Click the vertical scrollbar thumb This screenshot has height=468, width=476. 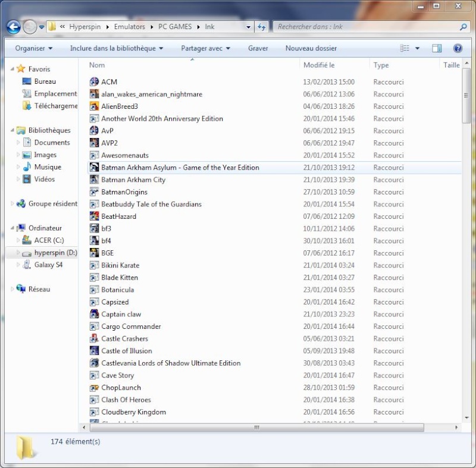466,96
